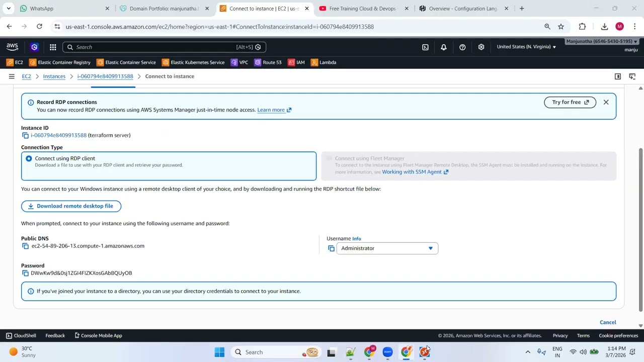
Task: Open the Lambda shortcut
Action: point(324,62)
